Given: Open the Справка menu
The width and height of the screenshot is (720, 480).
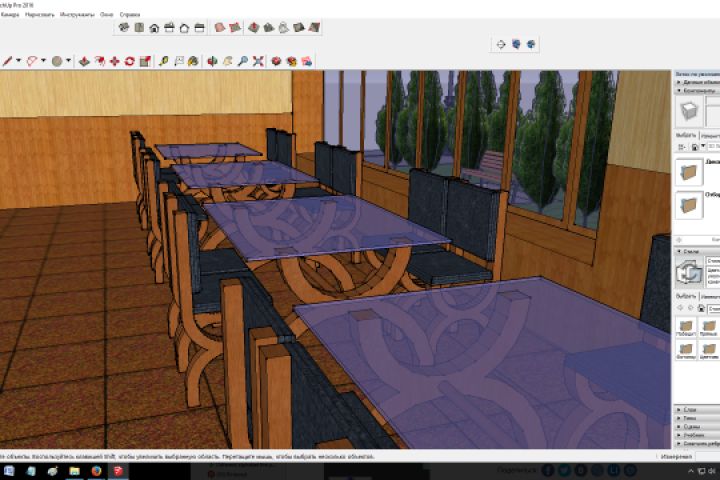Looking at the screenshot, I should 129,15.
